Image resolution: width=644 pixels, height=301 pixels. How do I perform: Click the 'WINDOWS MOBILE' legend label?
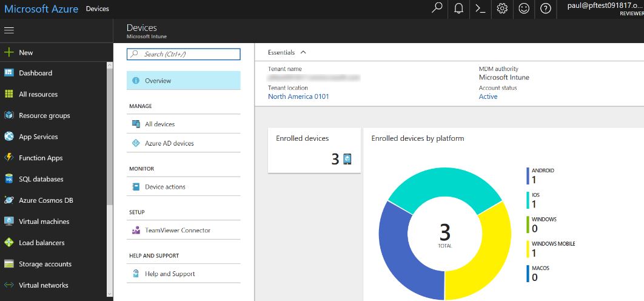pyautogui.click(x=553, y=243)
